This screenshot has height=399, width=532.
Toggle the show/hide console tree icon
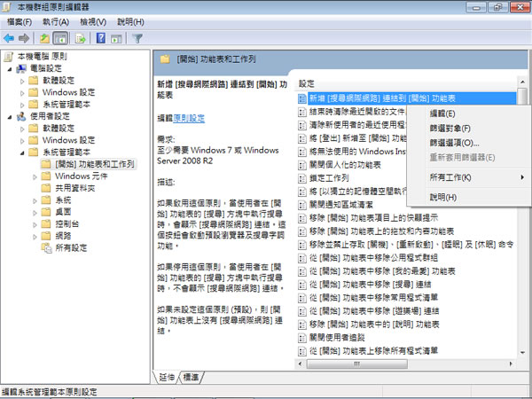point(60,38)
